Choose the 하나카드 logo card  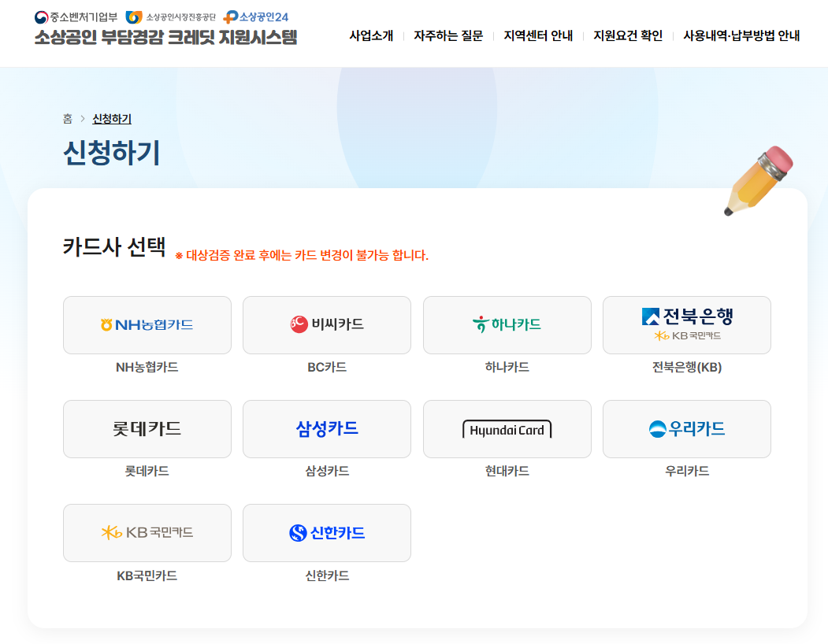(507, 324)
